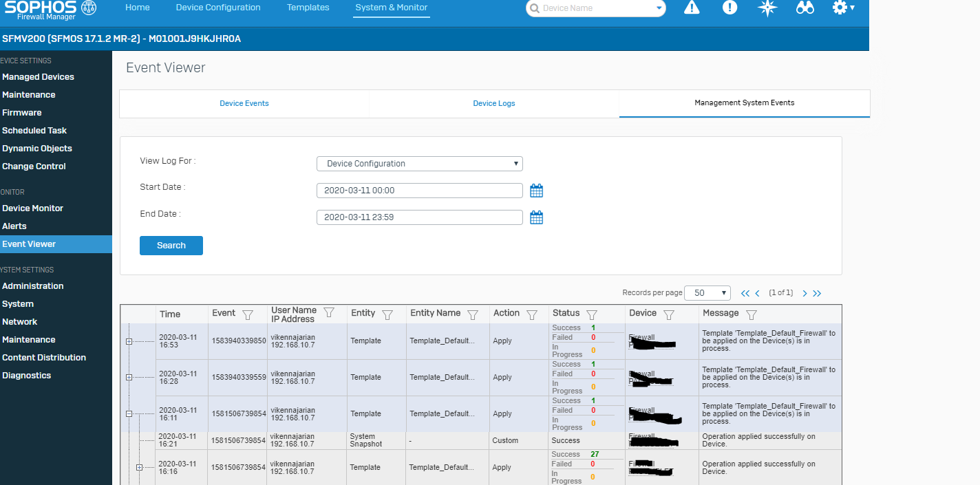The width and height of the screenshot is (980, 485).
Task: Click the Sophos Firewall Manager logo
Action: point(50,9)
